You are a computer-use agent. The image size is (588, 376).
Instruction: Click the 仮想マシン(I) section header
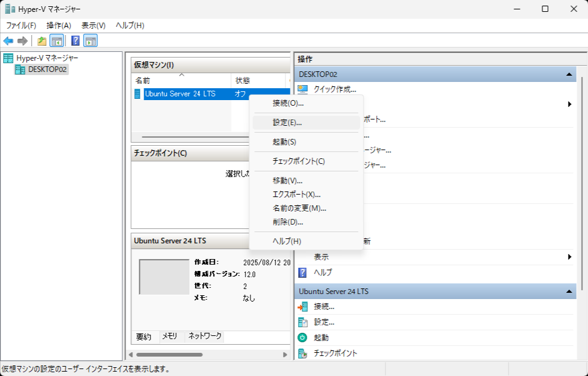(211, 65)
